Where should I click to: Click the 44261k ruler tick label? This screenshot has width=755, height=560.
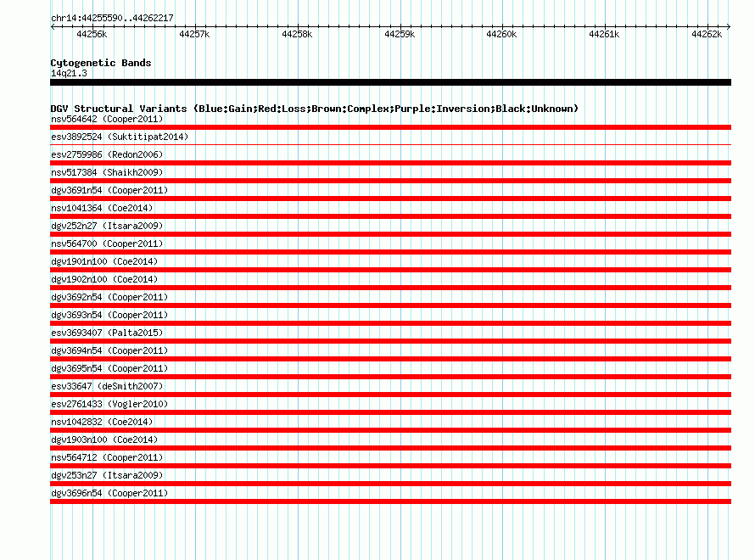(x=604, y=34)
